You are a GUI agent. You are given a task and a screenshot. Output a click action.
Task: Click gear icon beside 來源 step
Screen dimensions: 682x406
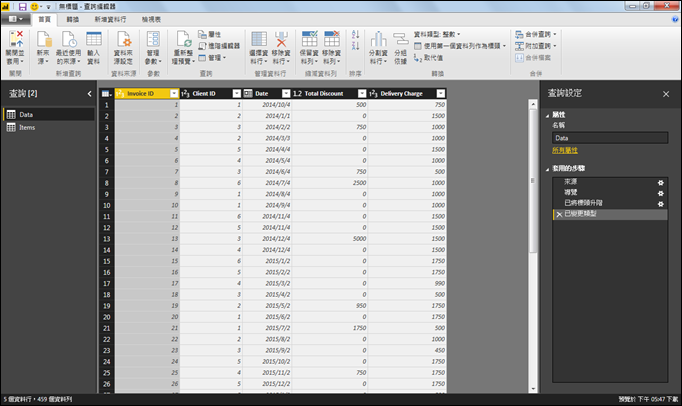point(660,181)
